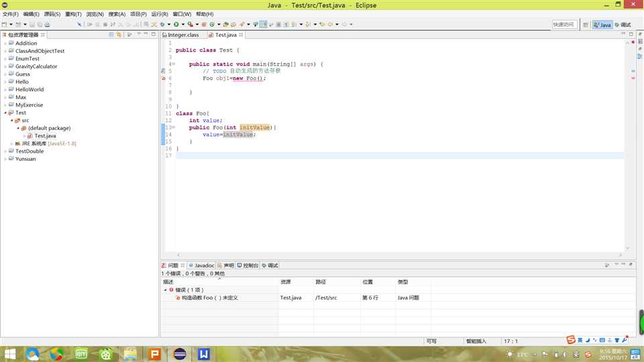This screenshot has height=362, width=644.
Task: Toggle the line 13 folding marker
Action: click(x=173, y=127)
